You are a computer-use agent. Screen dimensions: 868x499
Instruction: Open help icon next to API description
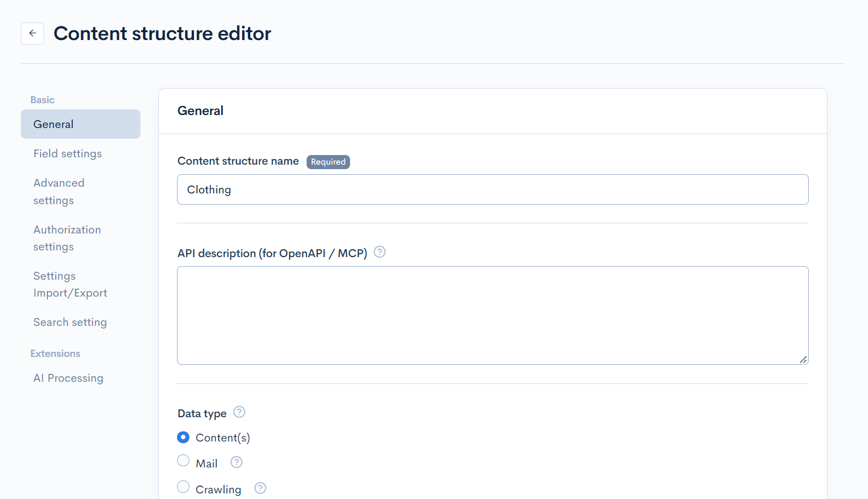pos(380,252)
